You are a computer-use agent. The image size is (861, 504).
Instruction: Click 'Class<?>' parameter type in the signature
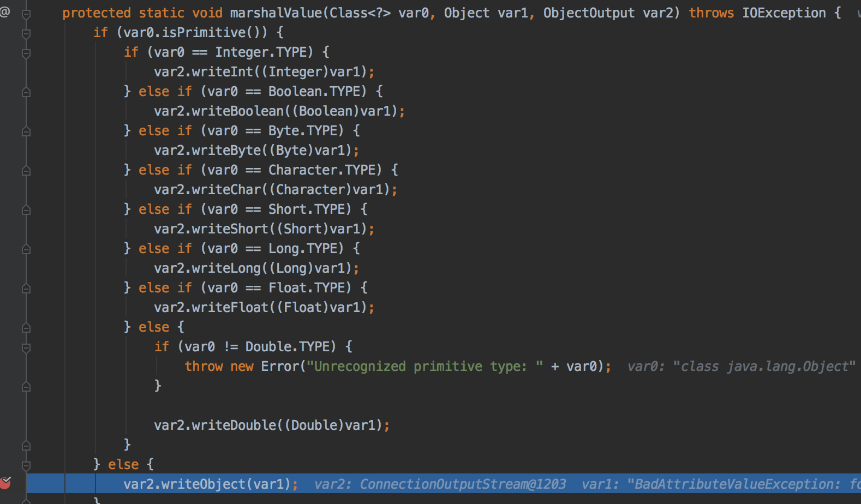pyautogui.click(x=360, y=13)
